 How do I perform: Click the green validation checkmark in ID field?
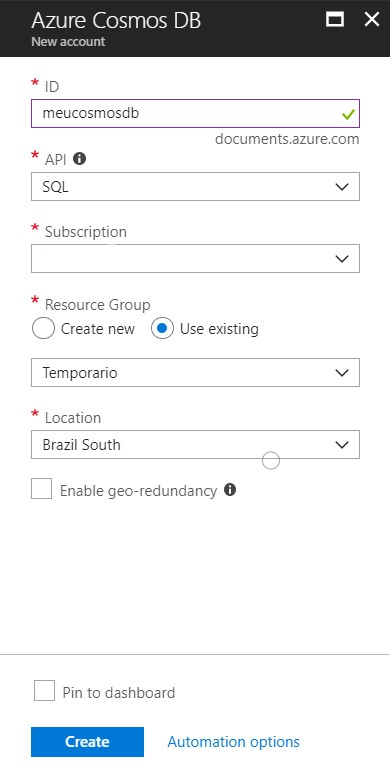348,115
